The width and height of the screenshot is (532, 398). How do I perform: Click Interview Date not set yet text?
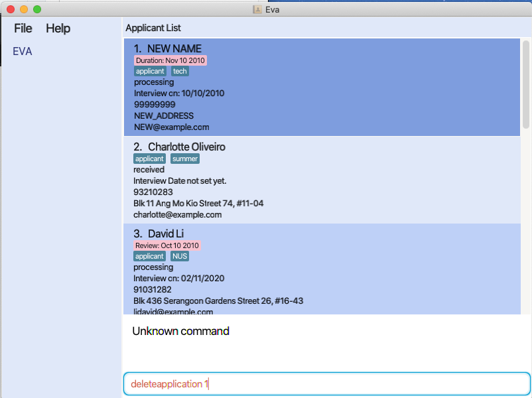pos(180,181)
